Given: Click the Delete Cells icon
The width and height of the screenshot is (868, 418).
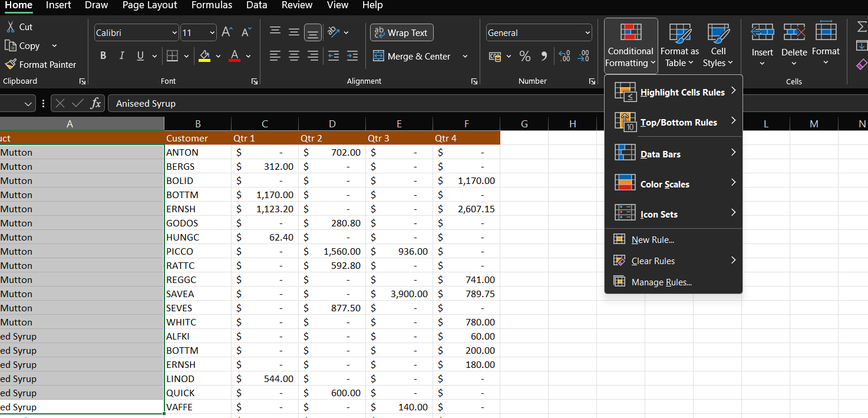Looking at the screenshot, I should (x=794, y=32).
